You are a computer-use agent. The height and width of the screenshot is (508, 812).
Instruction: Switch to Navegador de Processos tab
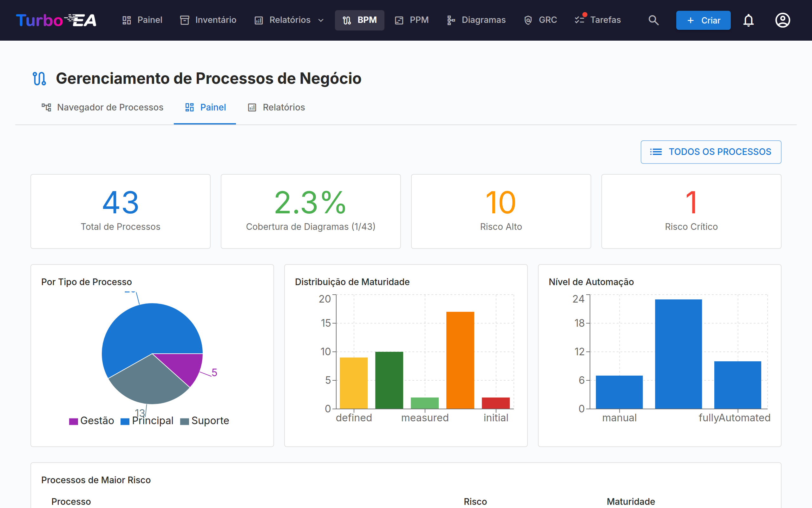pos(102,108)
